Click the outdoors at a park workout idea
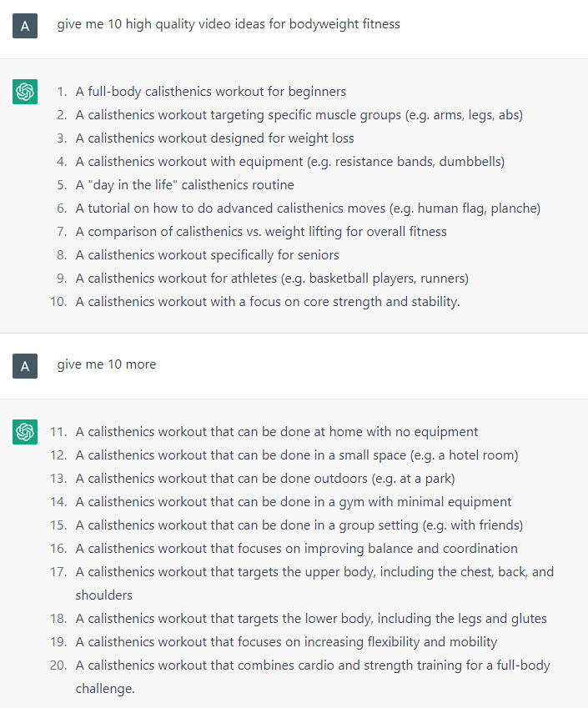 pos(265,479)
